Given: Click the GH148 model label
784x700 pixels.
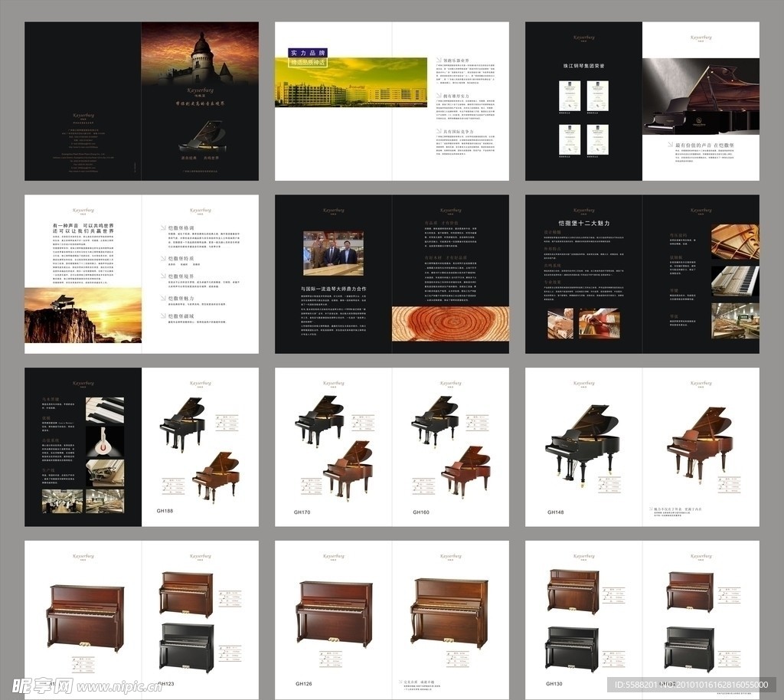Looking at the screenshot, I should tap(556, 512).
